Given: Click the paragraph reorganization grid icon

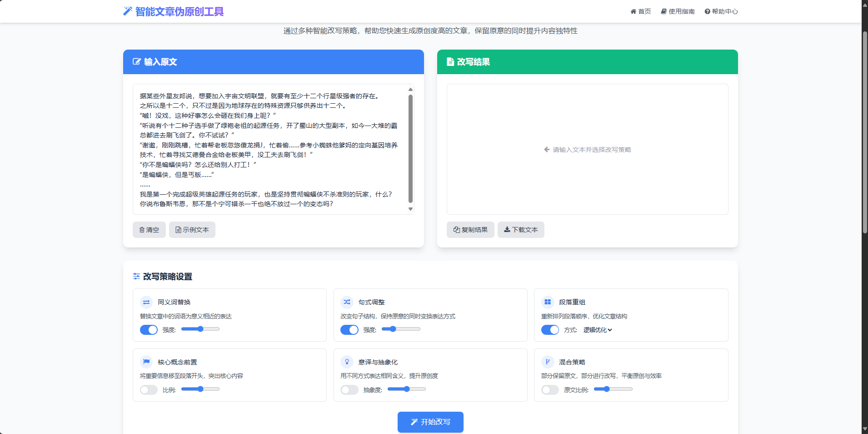Looking at the screenshot, I should pos(548,302).
